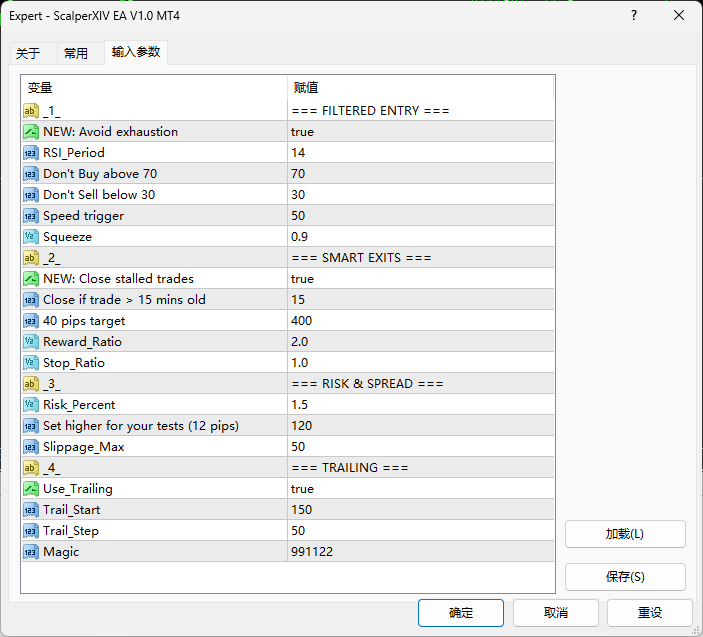This screenshot has height=637, width=703.
Task: Click the icon beside Risk_Percent
Action: point(31,404)
